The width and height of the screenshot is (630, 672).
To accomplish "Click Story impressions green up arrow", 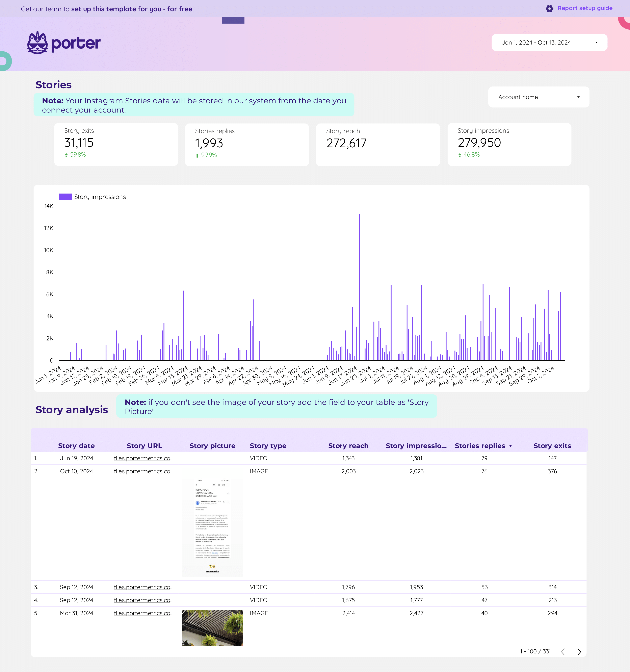I will click(x=460, y=155).
